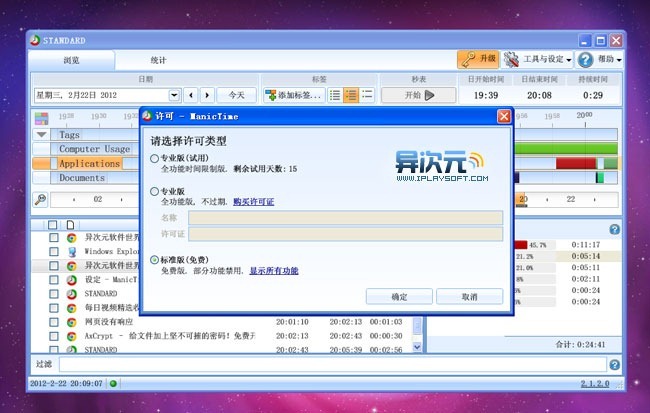Viewport: 650px width, 413px height.
Task: Select the highlighted middle list view icon
Action: 351,95
